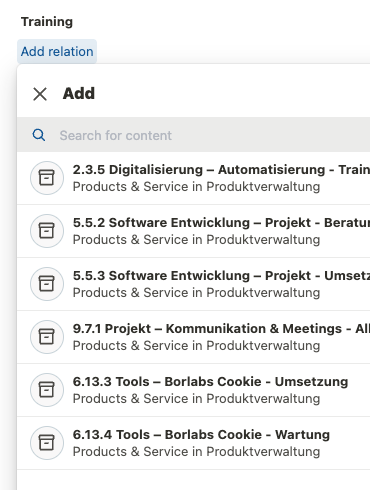Click archive icon for 2.3.5 Digitalisierung
Screen dimensions: 370x490
47,178
